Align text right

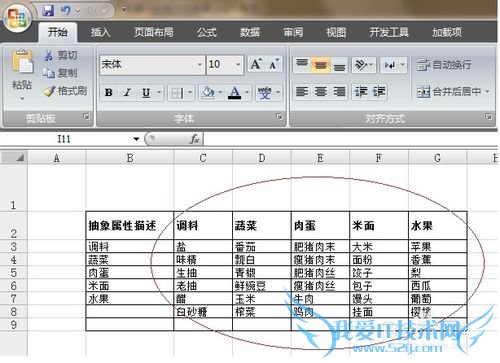pos(339,91)
